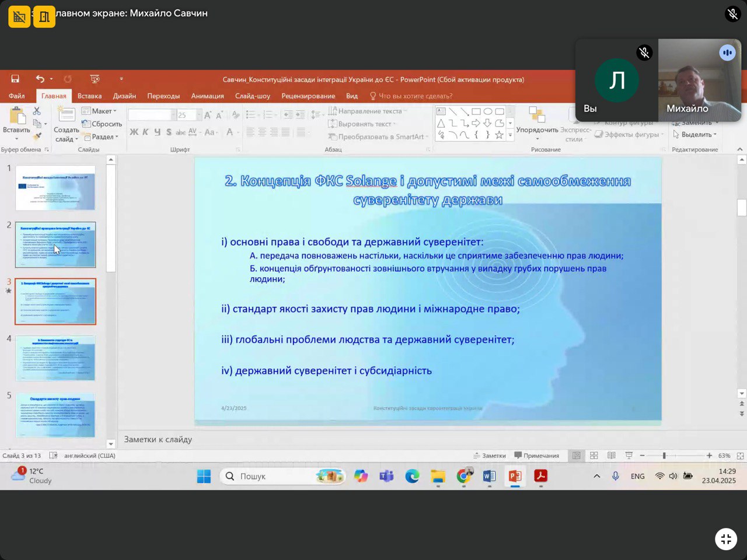This screenshot has width=747, height=560.
Task: Open the Файл menu
Action: 16,96
